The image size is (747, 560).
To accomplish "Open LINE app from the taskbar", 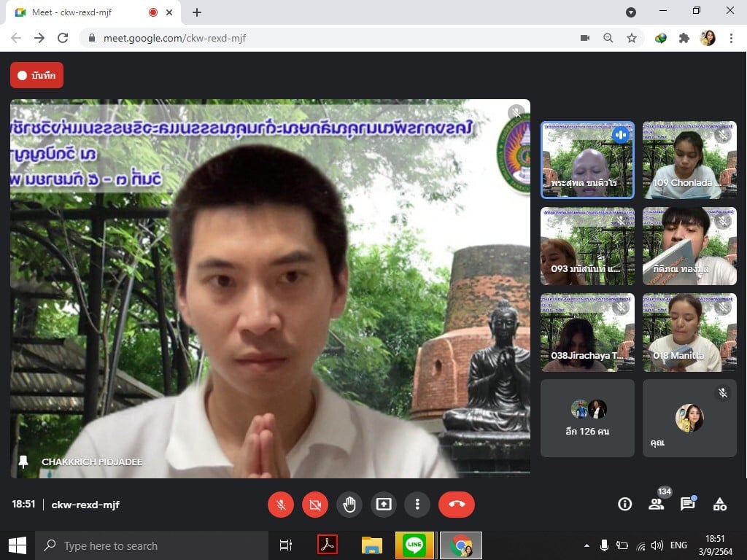I will (x=414, y=545).
